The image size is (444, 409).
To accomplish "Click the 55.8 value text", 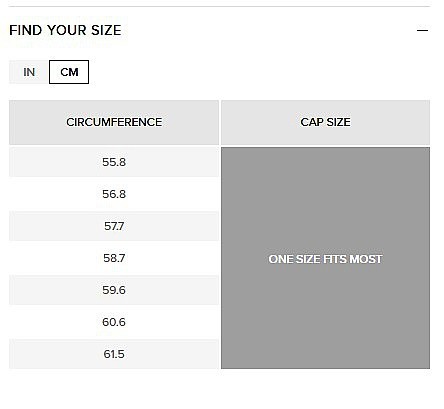I will pos(114,162).
